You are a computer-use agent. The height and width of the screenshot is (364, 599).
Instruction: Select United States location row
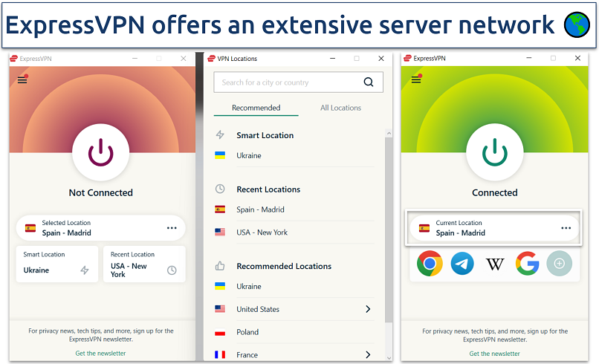click(x=294, y=309)
